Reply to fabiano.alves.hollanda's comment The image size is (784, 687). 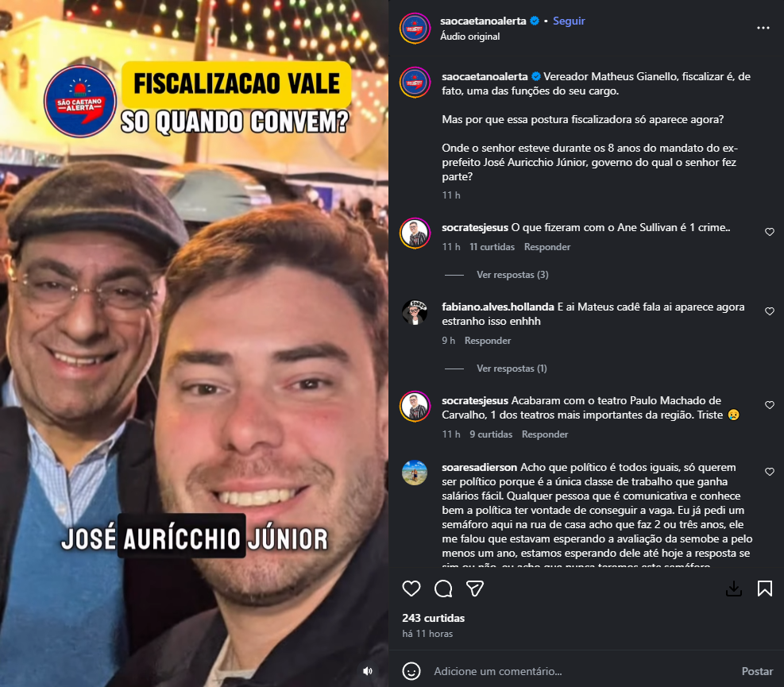click(x=488, y=341)
